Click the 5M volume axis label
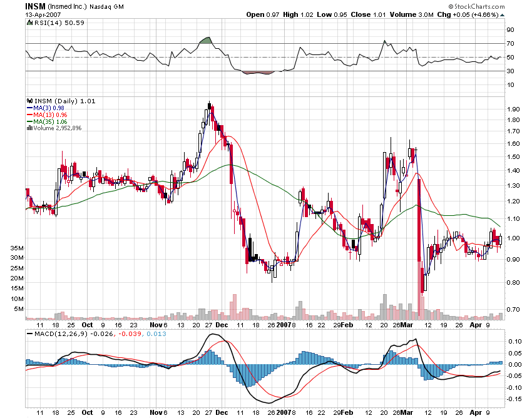 click(x=19, y=308)
